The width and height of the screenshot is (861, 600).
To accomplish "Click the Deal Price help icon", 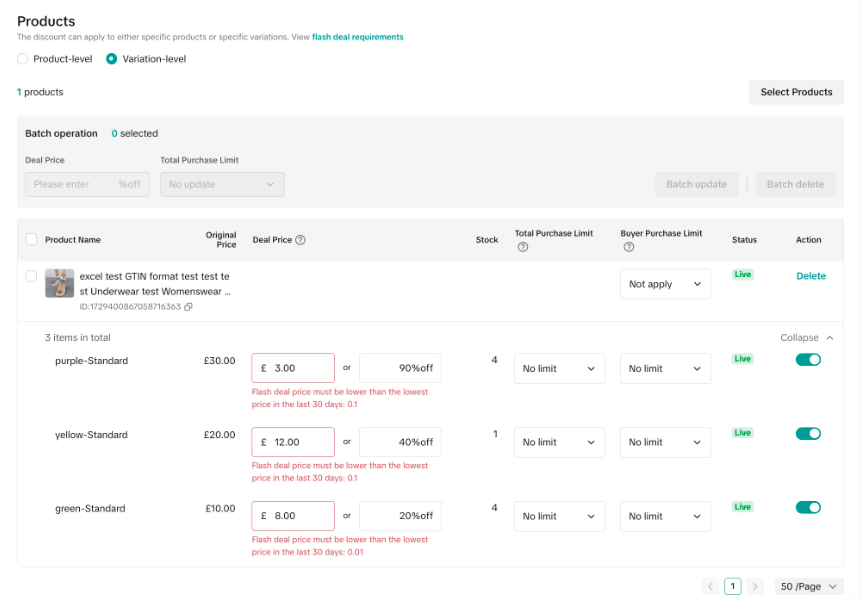I will [x=301, y=240].
